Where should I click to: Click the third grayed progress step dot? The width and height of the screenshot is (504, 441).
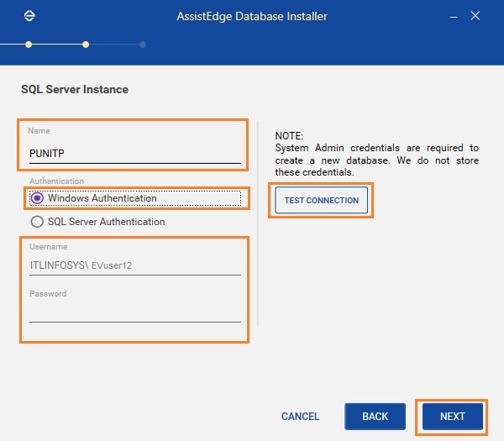pos(143,45)
